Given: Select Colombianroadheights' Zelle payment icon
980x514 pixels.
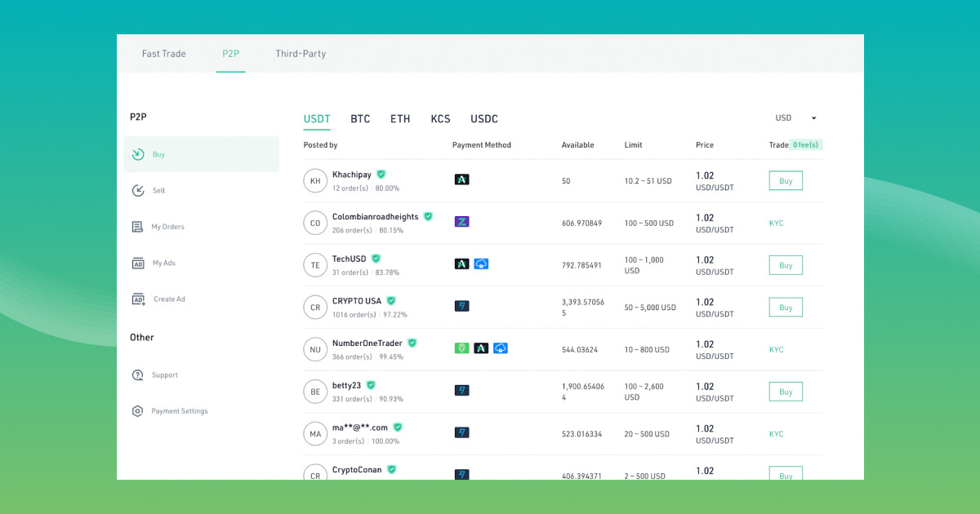Looking at the screenshot, I should pyautogui.click(x=461, y=221).
